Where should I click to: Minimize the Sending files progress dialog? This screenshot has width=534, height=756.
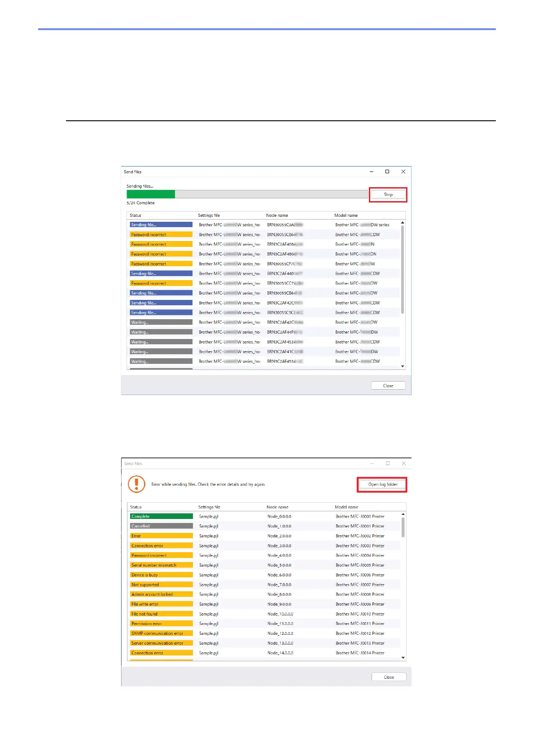[x=371, y=171]
